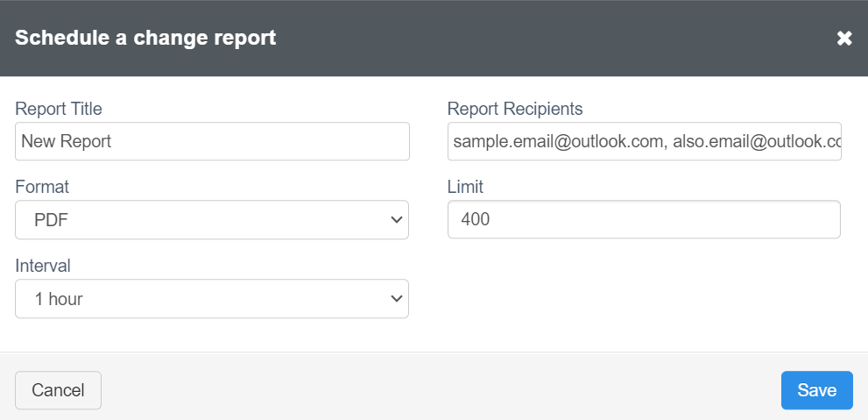Expand the Interval dropdown showing 1 hour
Screen dimensions: 868x420
coord(212,299)
